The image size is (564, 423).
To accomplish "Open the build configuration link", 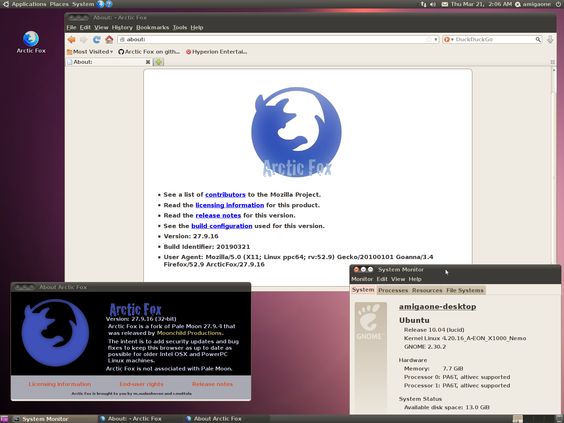I will pyautogui.click(x=222, y=226).
